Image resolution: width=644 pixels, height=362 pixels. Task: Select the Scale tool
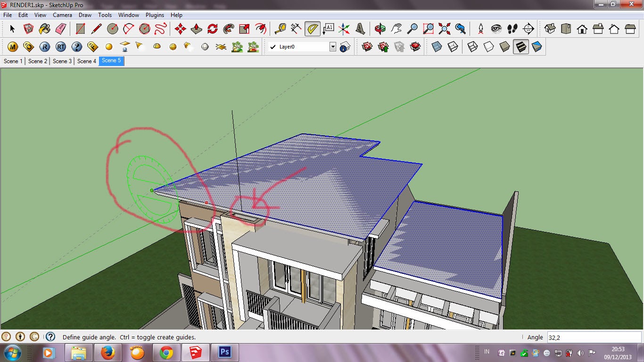click(x=244, y=29)
